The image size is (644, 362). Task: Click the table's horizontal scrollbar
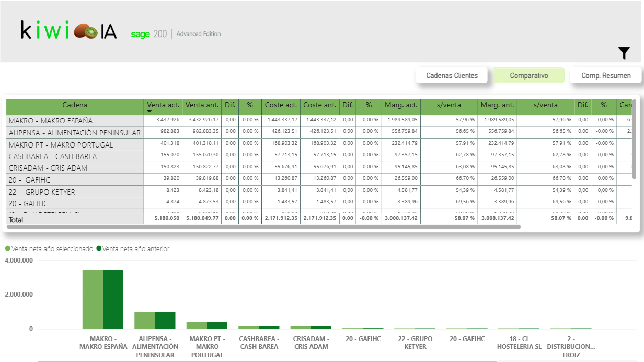click(x=261, y=227)
